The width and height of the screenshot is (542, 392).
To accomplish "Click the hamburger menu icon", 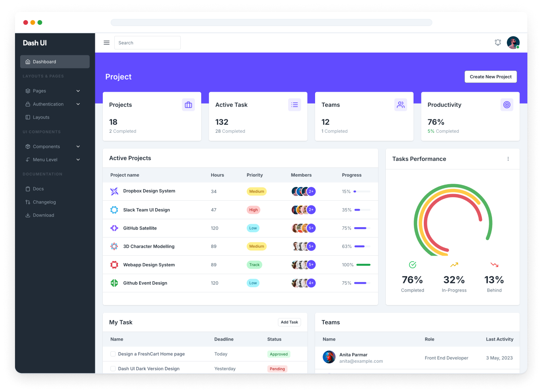I will (106, 43).
